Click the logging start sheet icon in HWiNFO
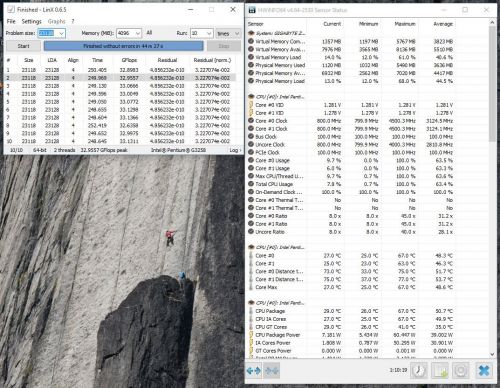Image resolution: width=500 pixels, height=388 pixels. click(x=440, y=370)
